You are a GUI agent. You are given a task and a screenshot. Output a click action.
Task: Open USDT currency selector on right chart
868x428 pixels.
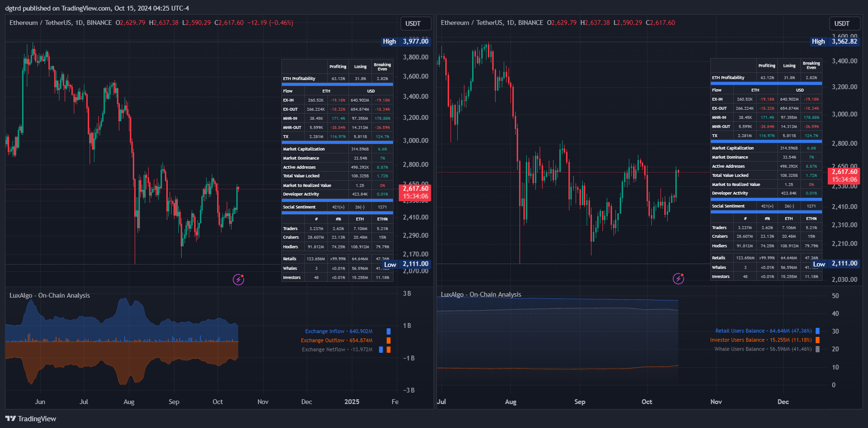[x=845, y=23]
